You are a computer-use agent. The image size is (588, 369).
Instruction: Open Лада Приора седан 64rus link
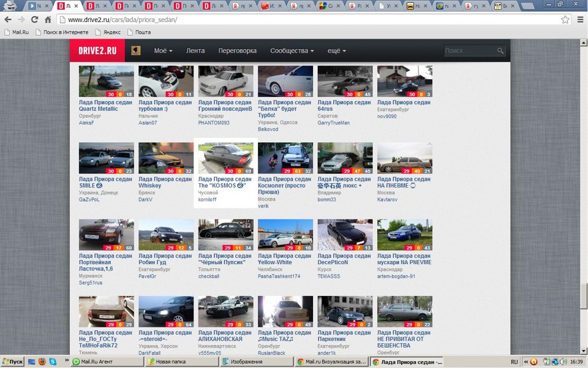pyautogui.click(x=344, y=105)
